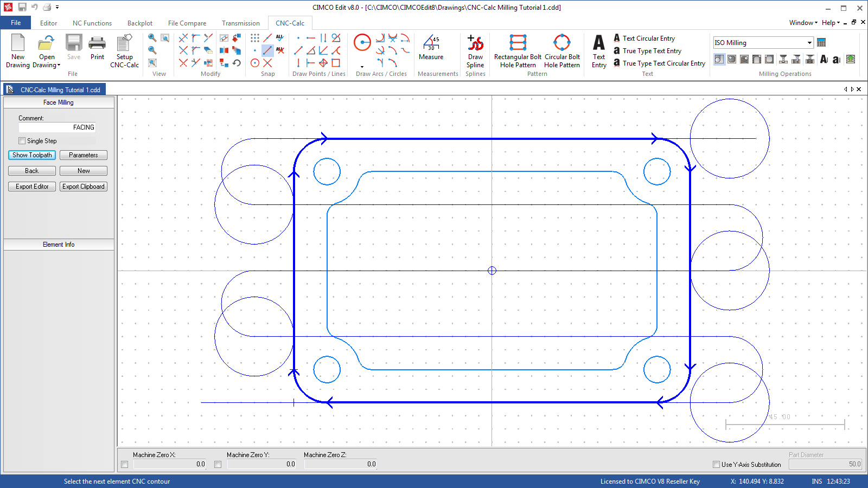Click the Print icon
Screen dimensions: 868x488
97,48
